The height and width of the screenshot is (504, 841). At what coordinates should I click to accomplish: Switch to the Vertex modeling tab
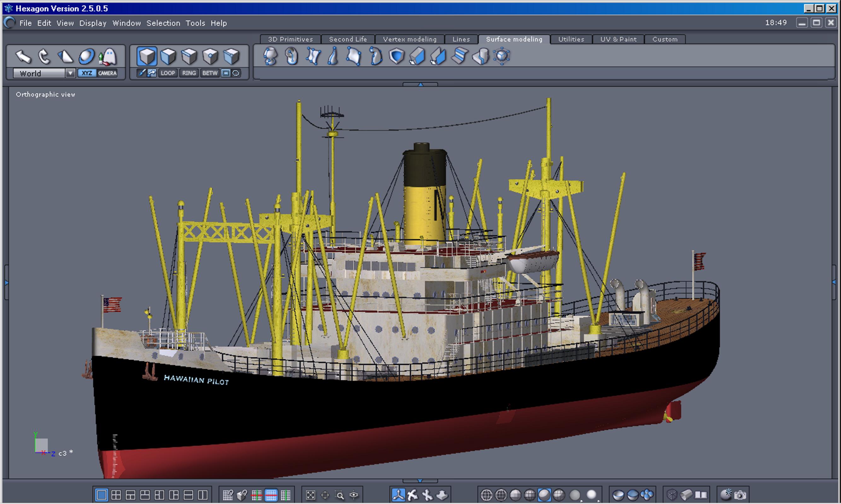(x=410, y=39)
